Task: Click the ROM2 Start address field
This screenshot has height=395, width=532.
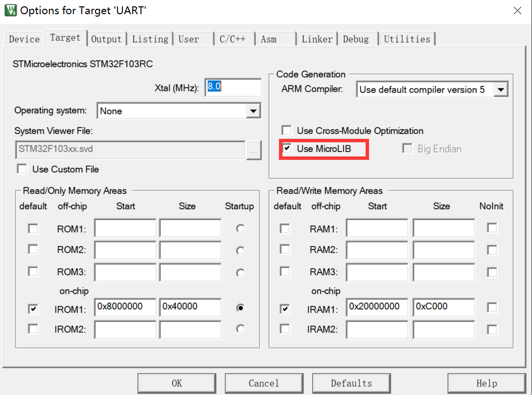Action: [125, 250]
